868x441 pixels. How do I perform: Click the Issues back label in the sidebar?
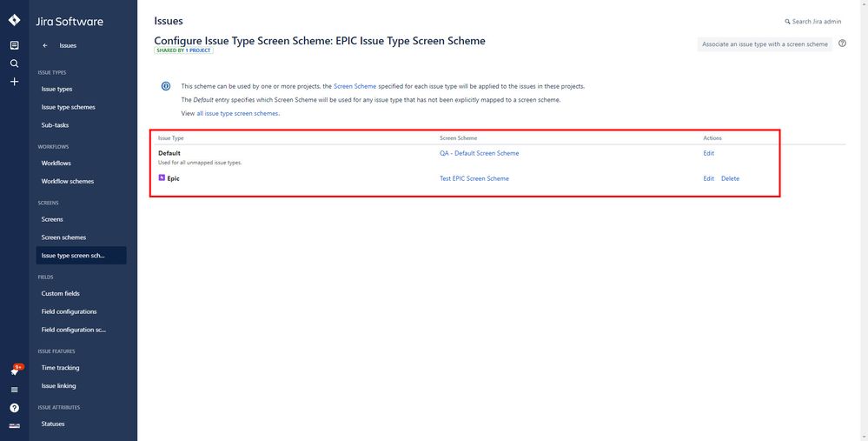tap(68, 45)
